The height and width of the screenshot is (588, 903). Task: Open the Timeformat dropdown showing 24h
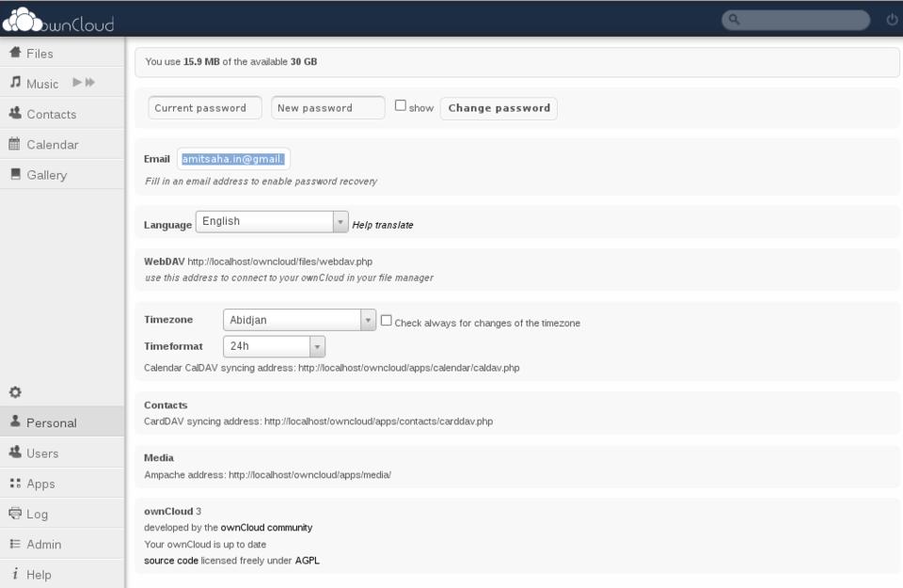[x=274, y=346]
